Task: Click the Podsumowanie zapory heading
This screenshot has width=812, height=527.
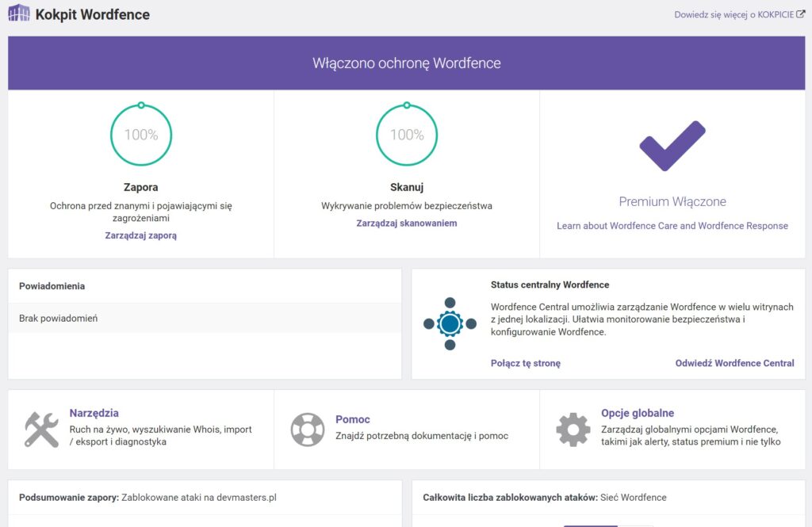Action: (68, 498)
